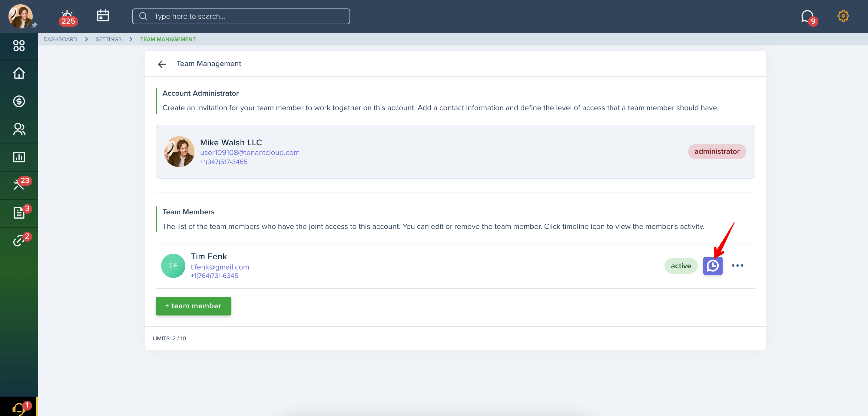This screenshot has width=868, height=416.
Task: Open the apps grid sidebar icon
Action: 19,45
